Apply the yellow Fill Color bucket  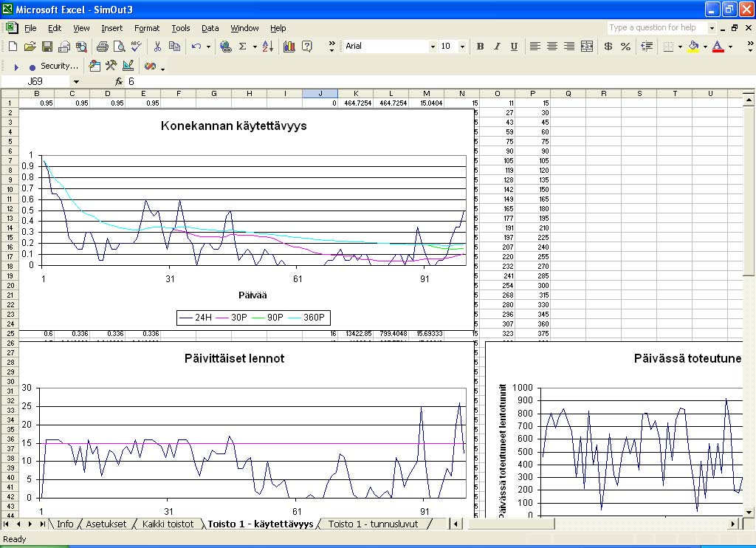coord(693,47)
